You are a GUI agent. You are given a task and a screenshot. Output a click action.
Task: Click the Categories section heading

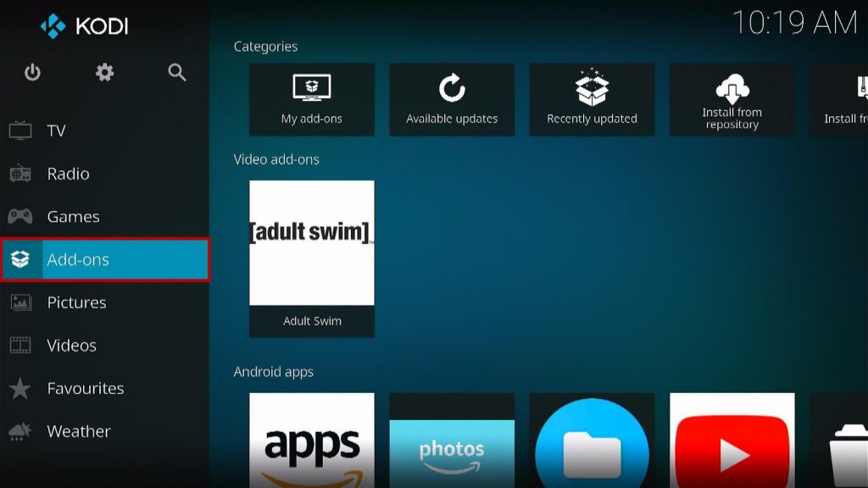pyautogui.click(x=265, y=47)
